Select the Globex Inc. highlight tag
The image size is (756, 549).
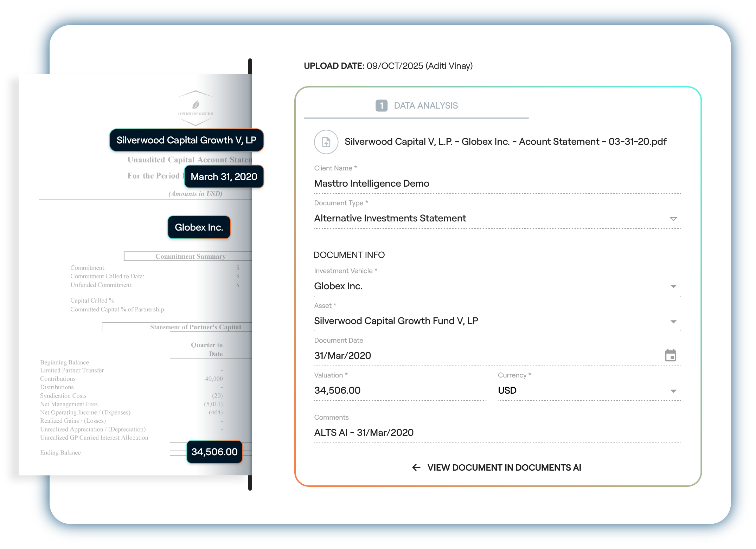coord(199,227)
